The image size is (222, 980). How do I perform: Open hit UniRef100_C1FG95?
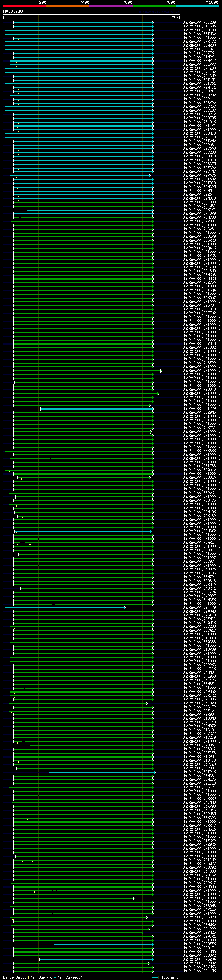pos(199,26)
